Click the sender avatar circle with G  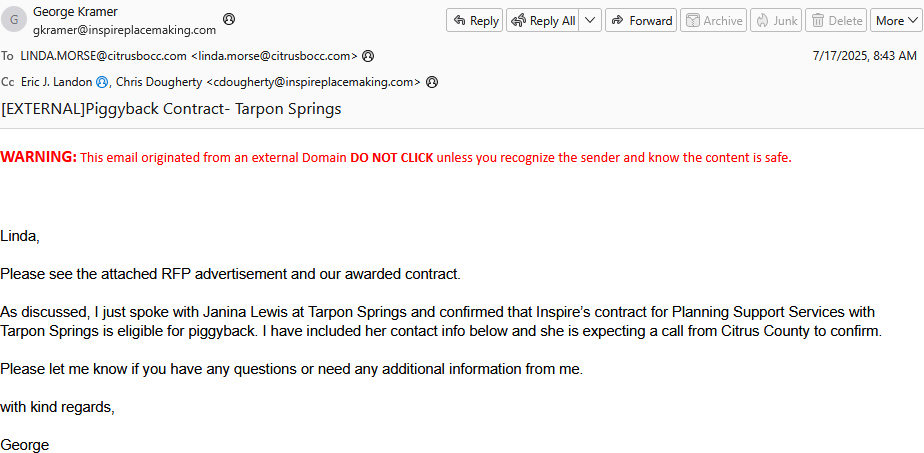point(14,19)
